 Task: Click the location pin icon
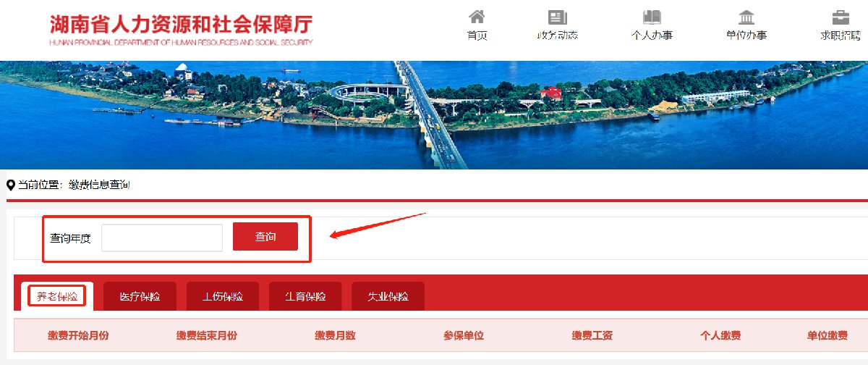pos(11,185)
